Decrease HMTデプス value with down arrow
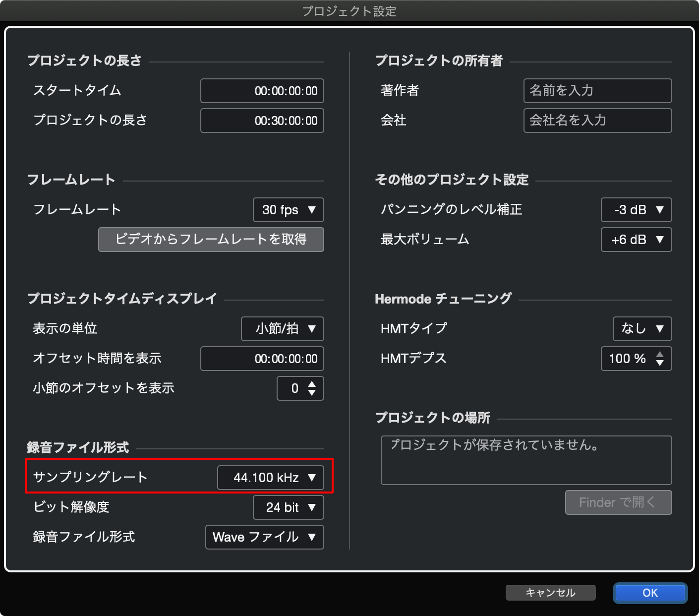Screen dimensions: 699x616 coord(660,363)
